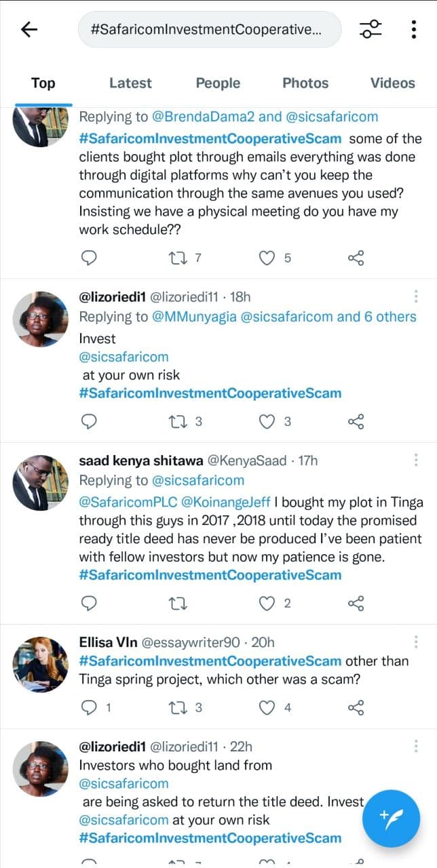
Task: Share the lizoriedi1 18h tweet
Action: click(x=356, y=422)
